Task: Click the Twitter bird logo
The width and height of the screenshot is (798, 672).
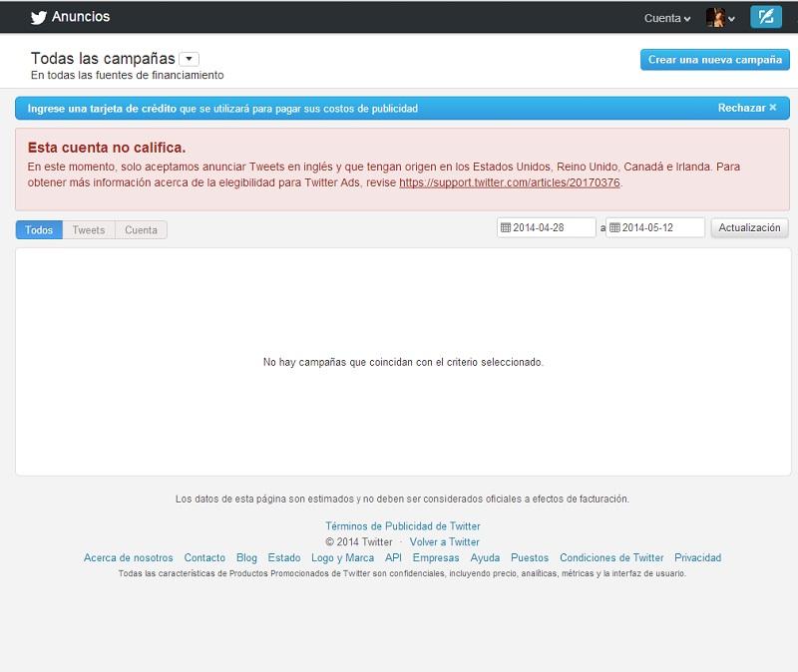Action: tap(38, 16)
